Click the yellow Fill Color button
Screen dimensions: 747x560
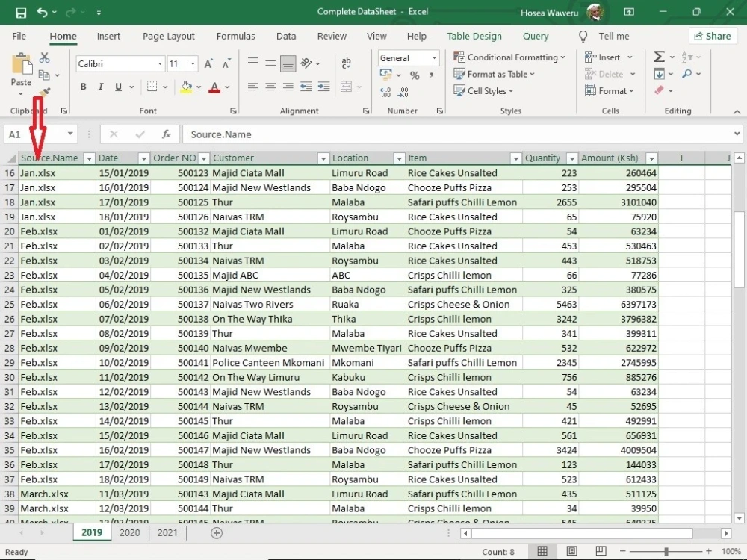click(186, 87)
